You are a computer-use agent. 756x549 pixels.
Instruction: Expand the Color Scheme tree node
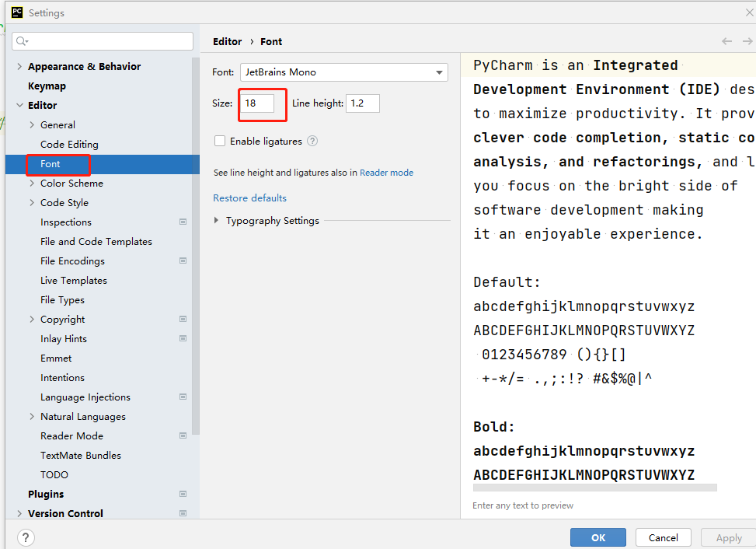(x=32, y=184)
